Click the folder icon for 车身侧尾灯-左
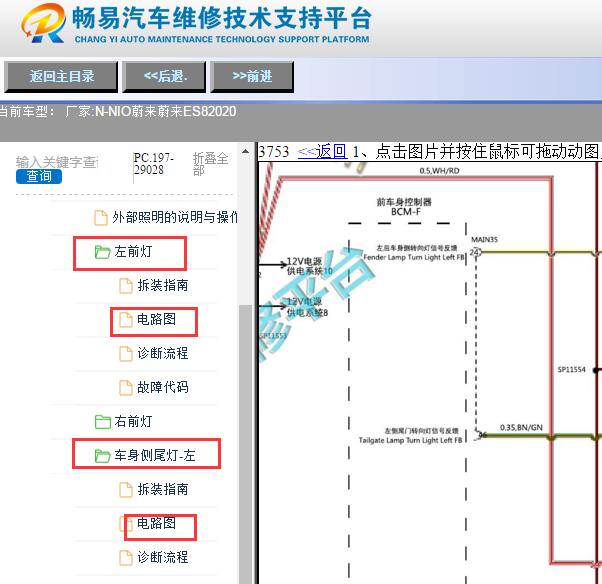This screenshot has width=602, height=584. [103, 456]
